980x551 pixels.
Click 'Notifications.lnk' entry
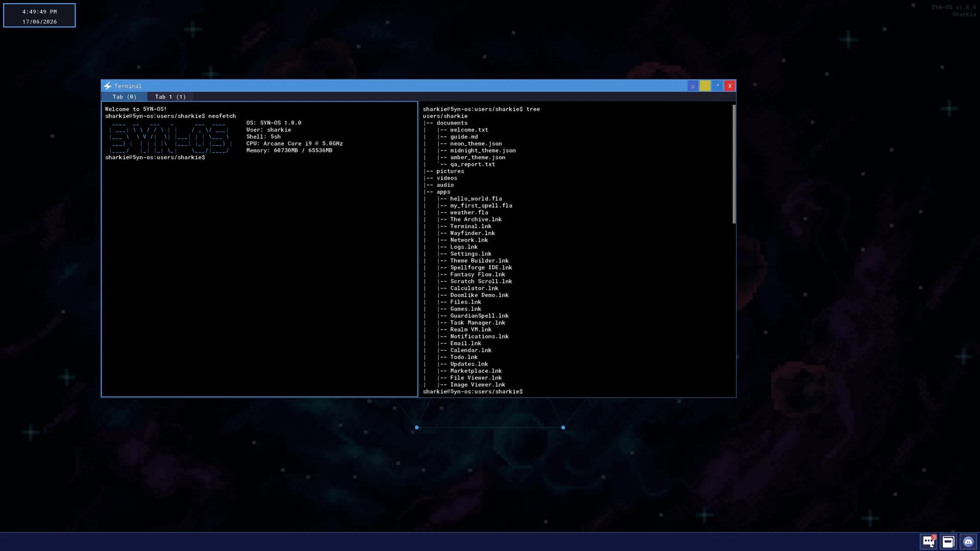tap(479, 336)
